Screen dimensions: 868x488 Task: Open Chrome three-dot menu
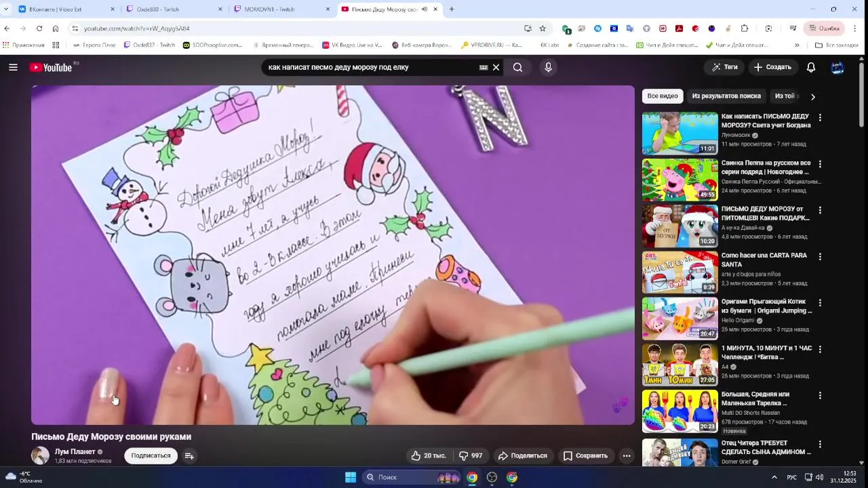(x=855, y=28)
